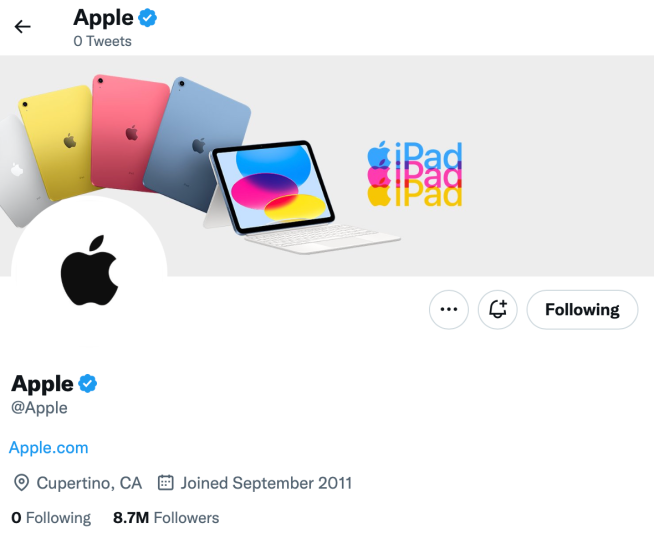
Task: Click the back arrow icon
Action: pyautogui.click(x=22, y=27)
